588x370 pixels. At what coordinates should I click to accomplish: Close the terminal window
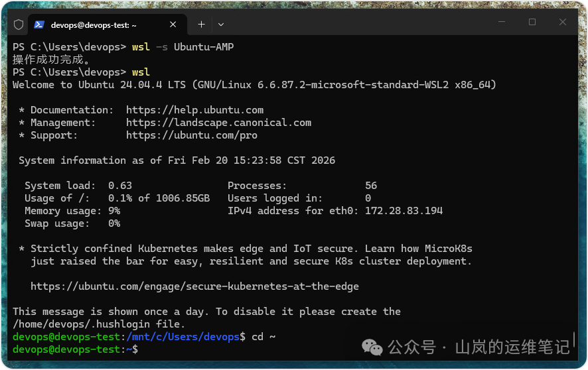[563, 22]
